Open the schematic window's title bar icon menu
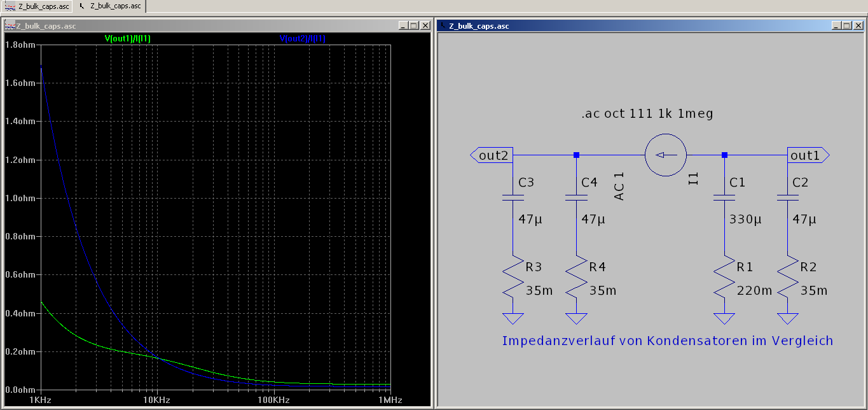Image resolution: width=868 pixels, height=410 pixels. [443, 25]
